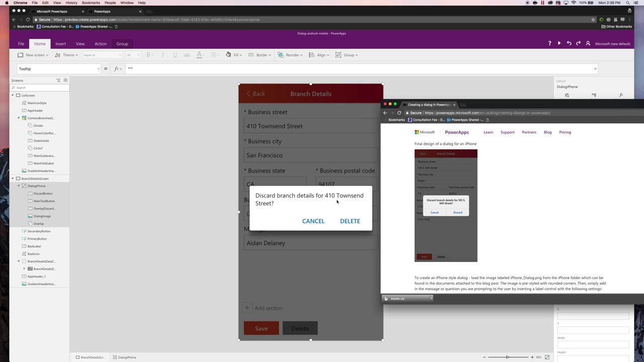The height and width of the screenshot is (362, 644).
Task: Select DiscardButton in the tree
Action: tap(43, 194)
